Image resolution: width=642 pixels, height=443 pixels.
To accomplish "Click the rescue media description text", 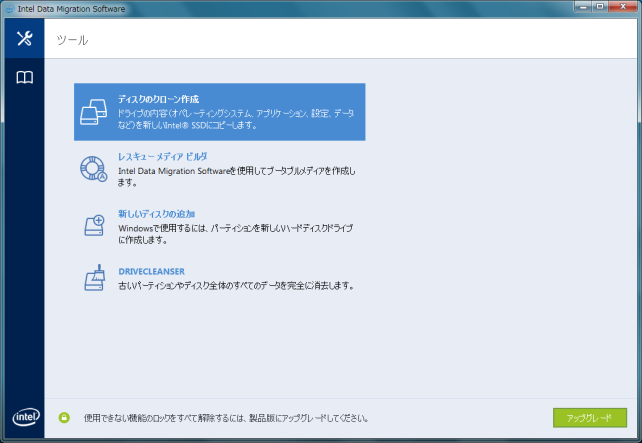I will [x=237, y=176].
